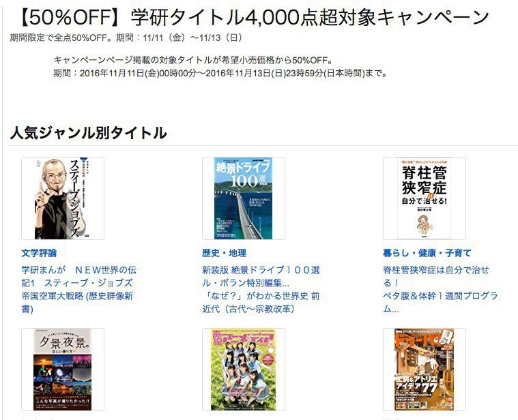Select the 暮らし・健康・子育て genre link
518x420 pixels.
tap(427, 253)
